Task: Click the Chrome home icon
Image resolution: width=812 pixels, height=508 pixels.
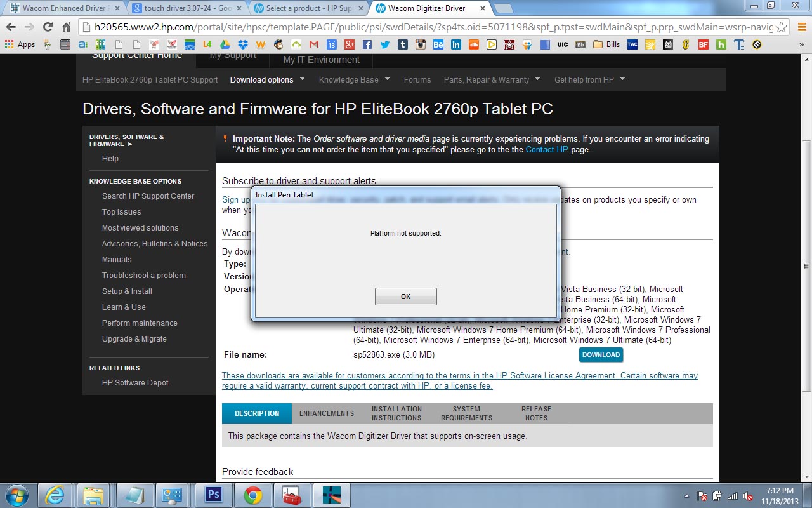Action: click(66, 27)
